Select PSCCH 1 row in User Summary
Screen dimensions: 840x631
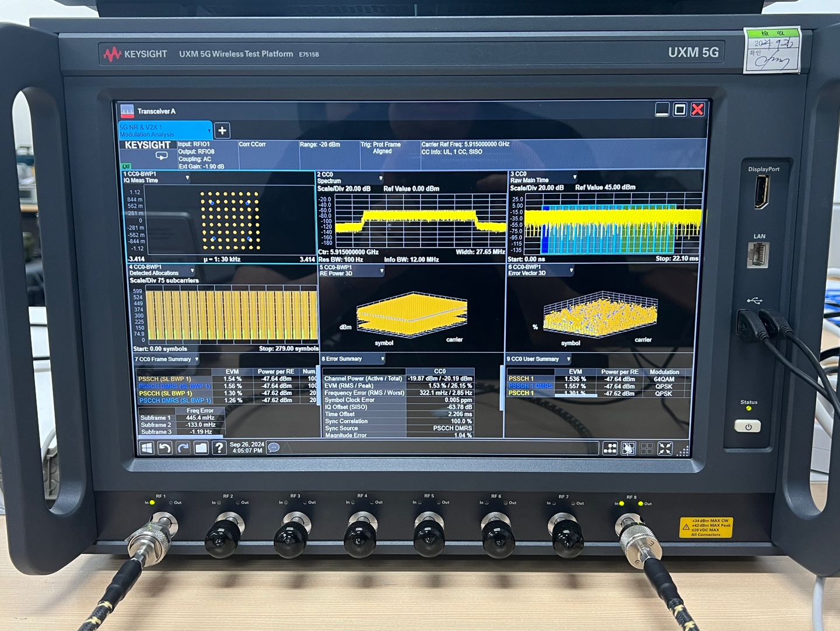[599, 393]
